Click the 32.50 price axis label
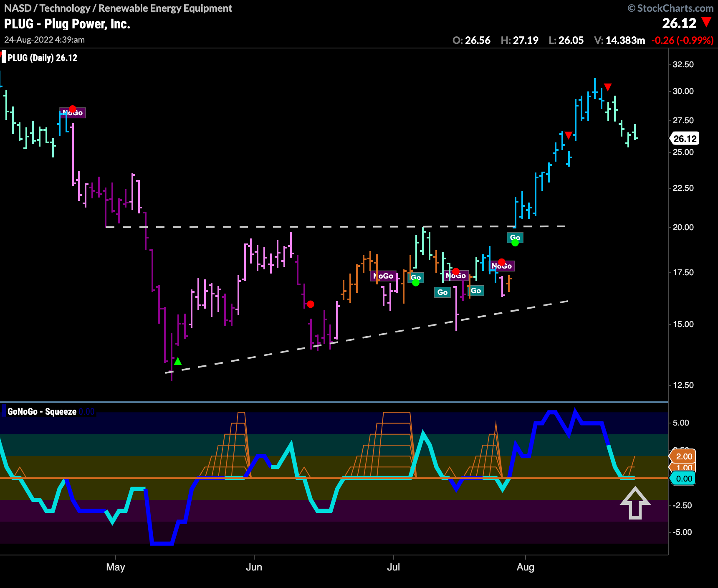The image size is (718, 588). pyautogui.click(x=683, y=64)
